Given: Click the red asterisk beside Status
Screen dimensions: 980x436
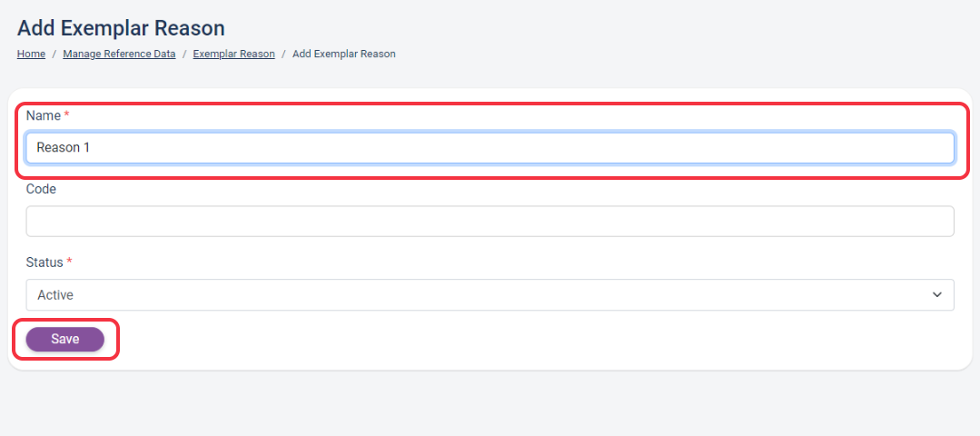Looking at the screenshot, I should pyautogui.click(x=69, y=263).
